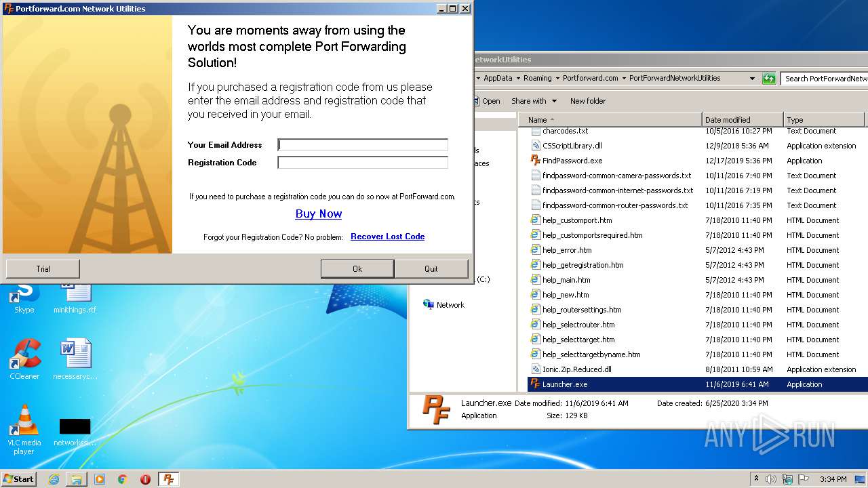Select help_customportsrequired.htm file icon
This screenshot has width=868, height=488.
pos(535,235)
